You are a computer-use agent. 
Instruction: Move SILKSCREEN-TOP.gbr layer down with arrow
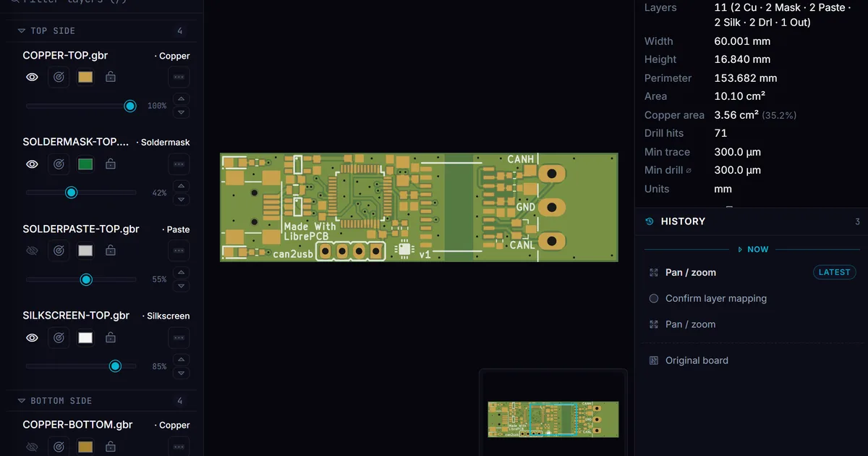click(x=182, y=373)
